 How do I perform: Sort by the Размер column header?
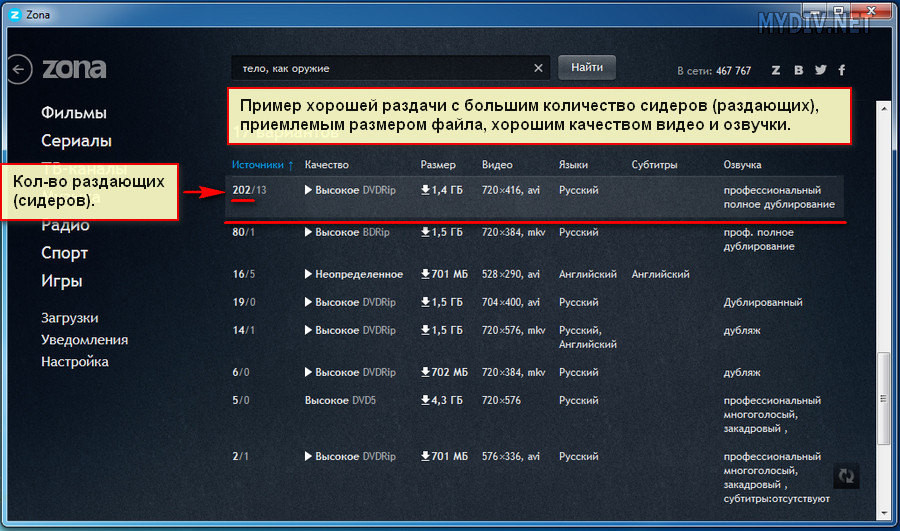tap(438, 165)
